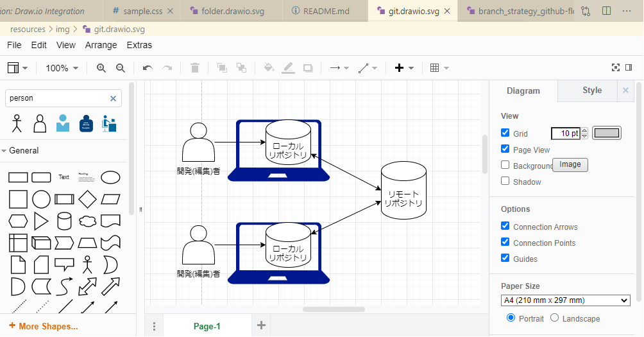
Task: Click the Fill Color bucket icon
Action: click(x=269, y=68)
